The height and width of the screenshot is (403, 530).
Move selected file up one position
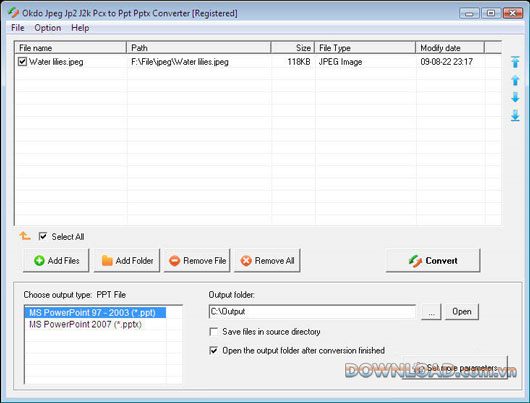tap(515, 80)
